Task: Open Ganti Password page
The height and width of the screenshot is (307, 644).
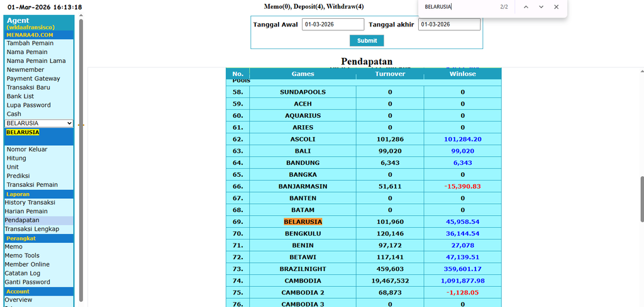Action: coord(28,282)
